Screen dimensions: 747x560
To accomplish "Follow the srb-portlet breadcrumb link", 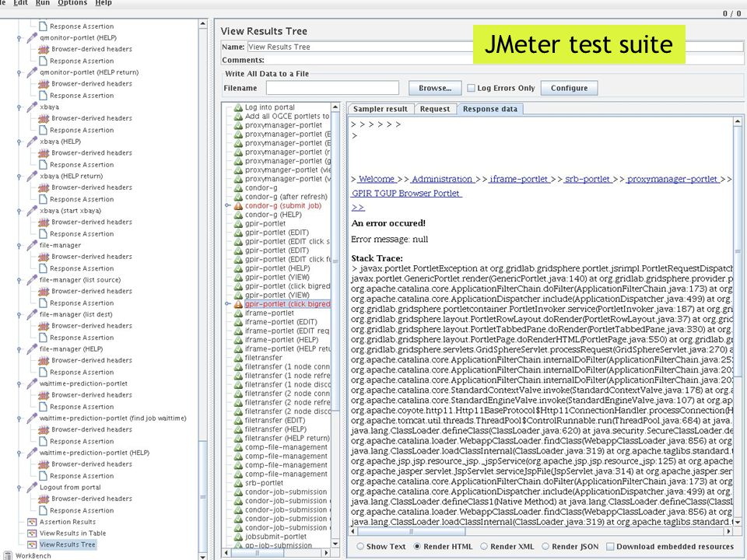I will [x=587, y=179].
